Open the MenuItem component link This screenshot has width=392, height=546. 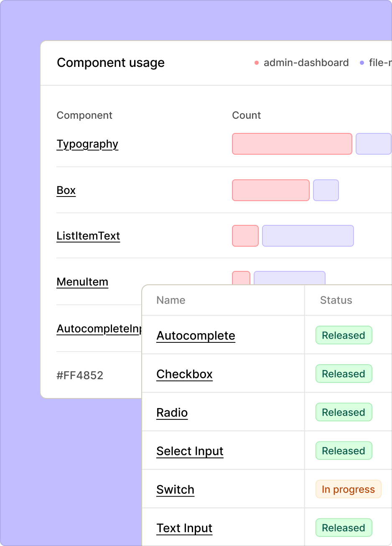[x=82, y=282]
